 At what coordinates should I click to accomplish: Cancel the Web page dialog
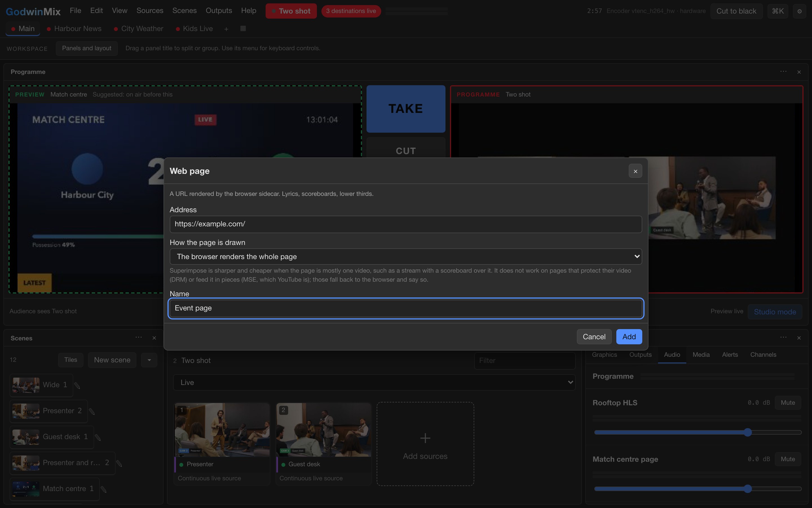(594, 337)
